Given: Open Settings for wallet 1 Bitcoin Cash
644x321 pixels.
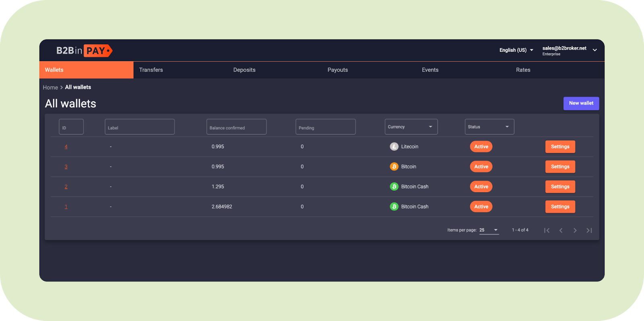Looking at the screenshot, I should (x=560, y=207).
